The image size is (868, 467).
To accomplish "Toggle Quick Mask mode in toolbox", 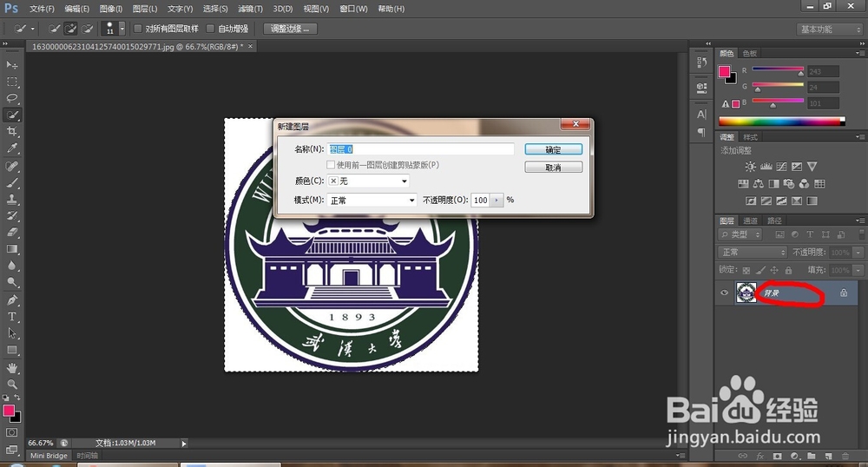I will pos(11,432).
